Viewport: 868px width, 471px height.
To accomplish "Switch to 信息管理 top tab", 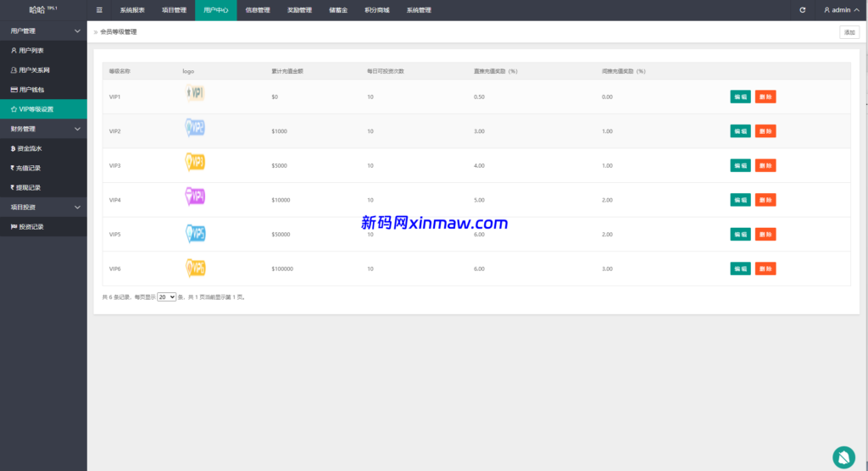I will (x=258, y=10).
